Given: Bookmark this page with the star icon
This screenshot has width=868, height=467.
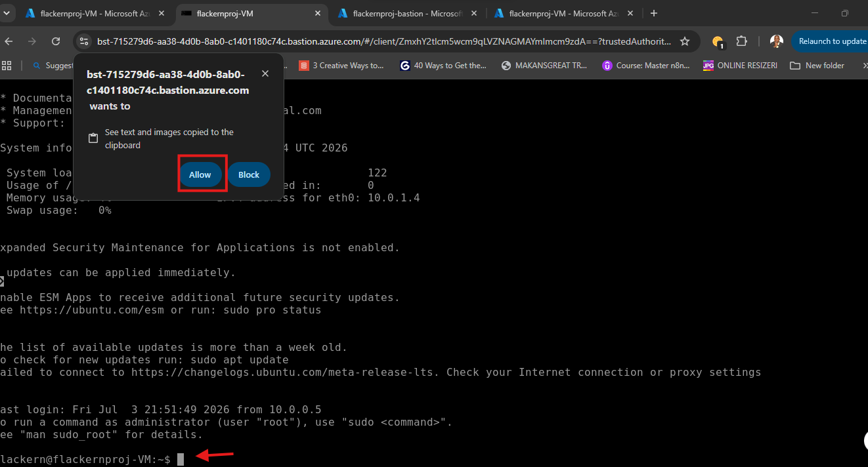Looking at the screenshot, I should [685, 41].
